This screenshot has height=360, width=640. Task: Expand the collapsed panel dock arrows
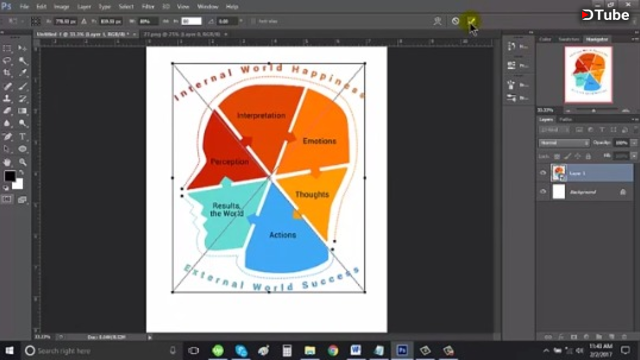point(531,32)
